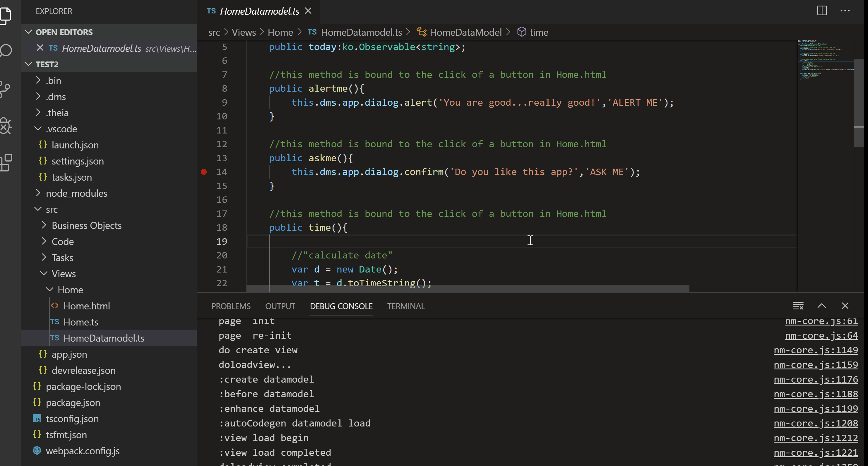Open nm-core.js:64 source link
This screenshot has width=868, height=466.
pyautogui.click(x=821, y=336)
